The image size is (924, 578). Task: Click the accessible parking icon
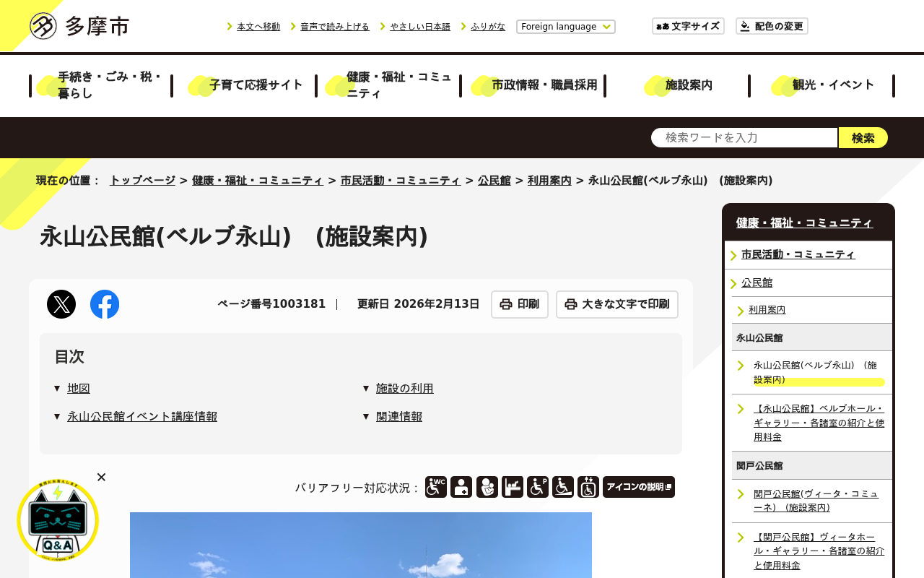pyautogui.click(x=538, y=487)
